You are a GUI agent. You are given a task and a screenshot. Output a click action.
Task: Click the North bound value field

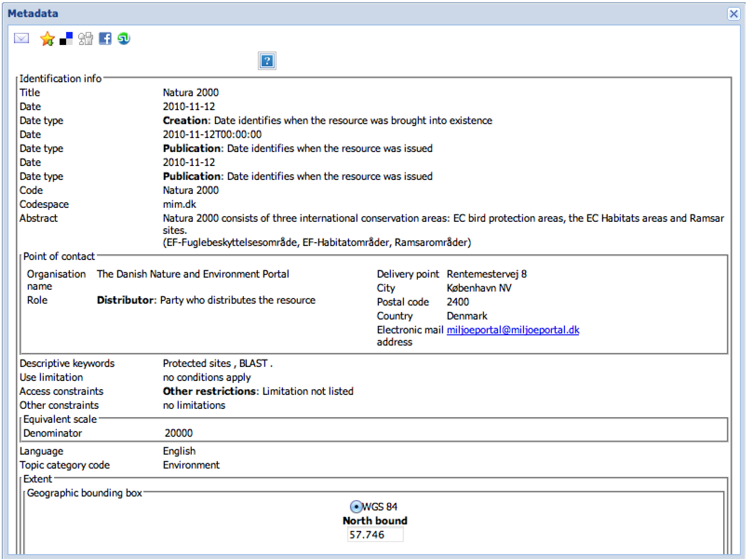coord(375,535)
